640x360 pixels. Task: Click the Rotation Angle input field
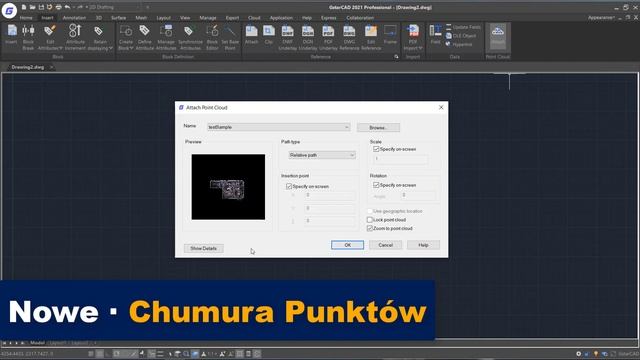point(418,196)
